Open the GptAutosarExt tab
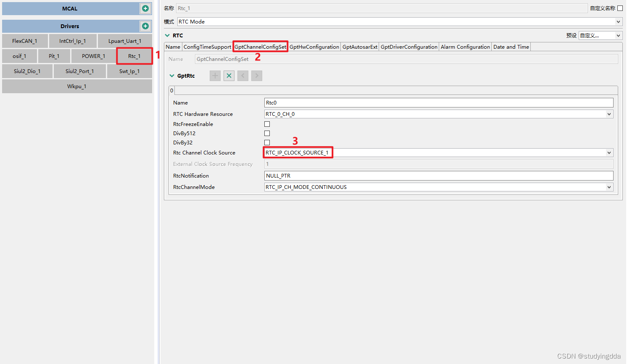Viewport: 627px width, 364px height. [x=360, y=47]
